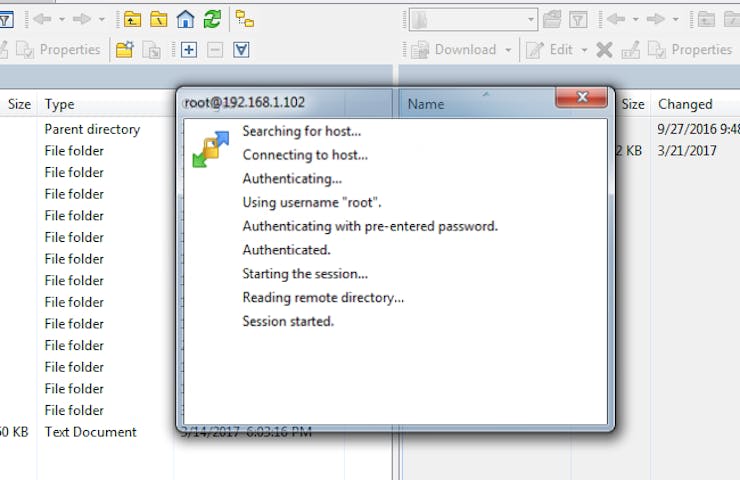This screenshot has width=740, height=480.
Task: Click the 'Using username "root".' line
Action: point(311,202)
